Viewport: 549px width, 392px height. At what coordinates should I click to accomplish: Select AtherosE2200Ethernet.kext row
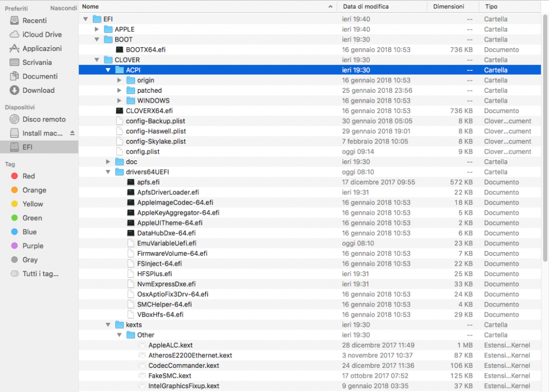point(310,355)
